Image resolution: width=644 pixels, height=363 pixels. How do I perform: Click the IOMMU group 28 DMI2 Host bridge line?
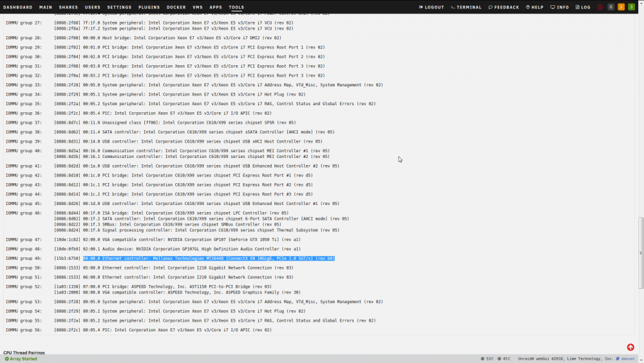(x=167, y=38)
